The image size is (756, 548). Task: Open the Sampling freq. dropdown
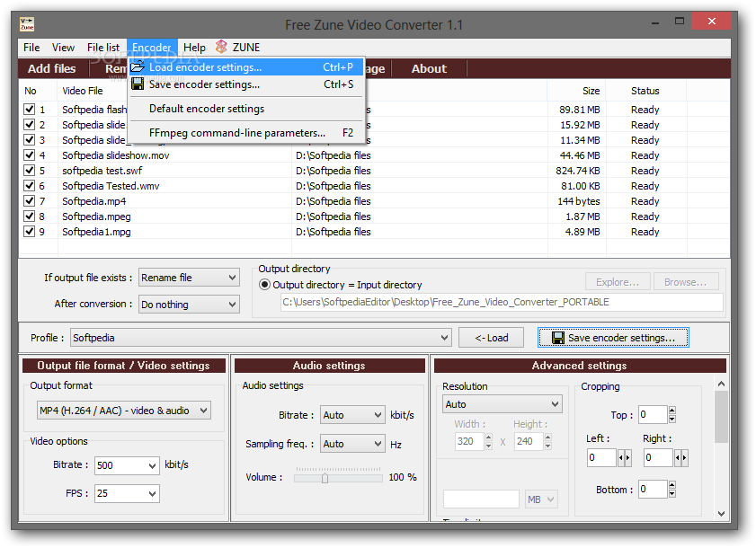(x=352, y=444)
